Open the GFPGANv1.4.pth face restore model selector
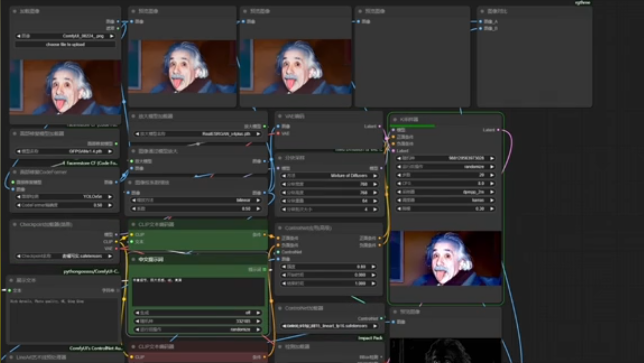Image resolution: width=644 pixels, height=363 pixels. tap(64, 151)
